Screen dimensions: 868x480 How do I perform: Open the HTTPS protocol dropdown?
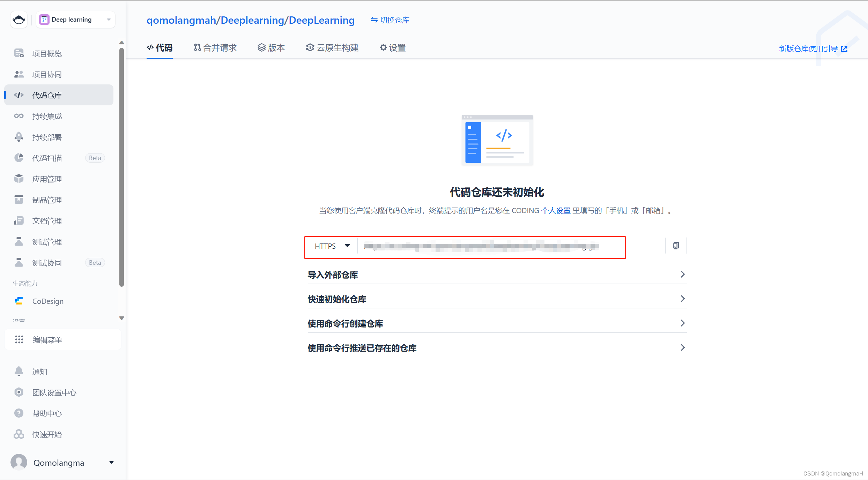point(332,246)
